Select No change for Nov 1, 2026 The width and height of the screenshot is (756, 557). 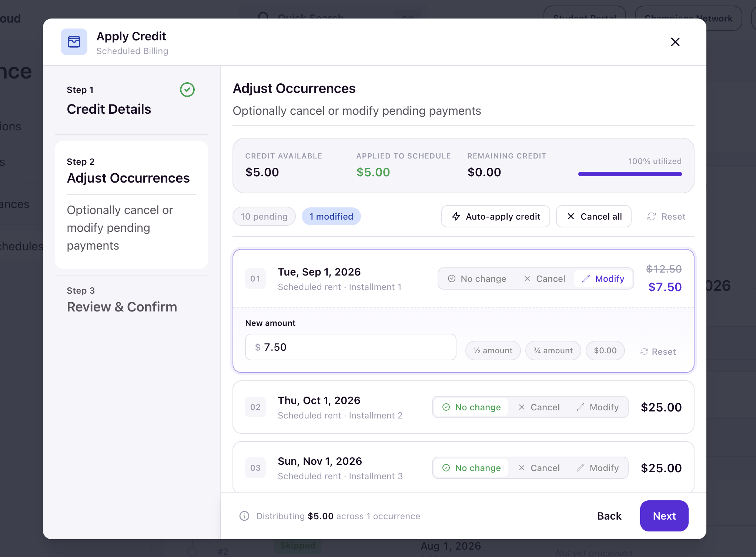click(471, 468)
